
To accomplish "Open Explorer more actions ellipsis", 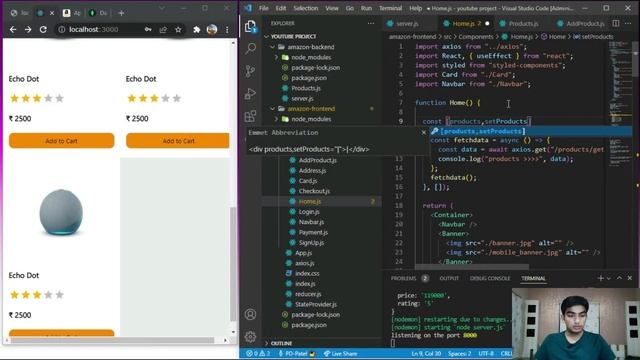I will (x=371, y=23).
